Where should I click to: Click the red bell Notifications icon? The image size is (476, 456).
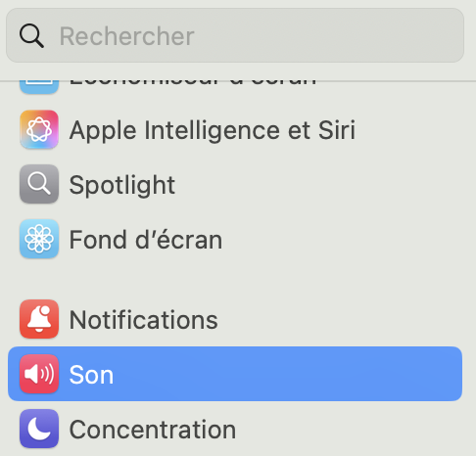pyautogui.click(x=39, y=319)
